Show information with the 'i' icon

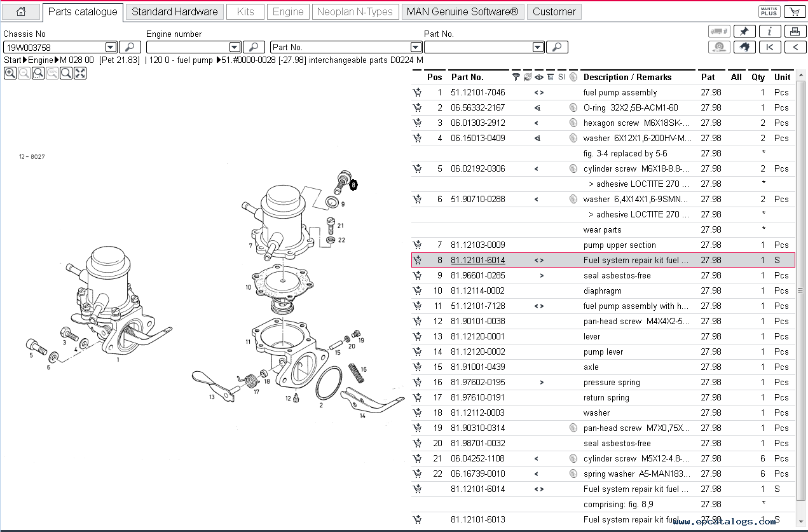[x=770, y=31]
